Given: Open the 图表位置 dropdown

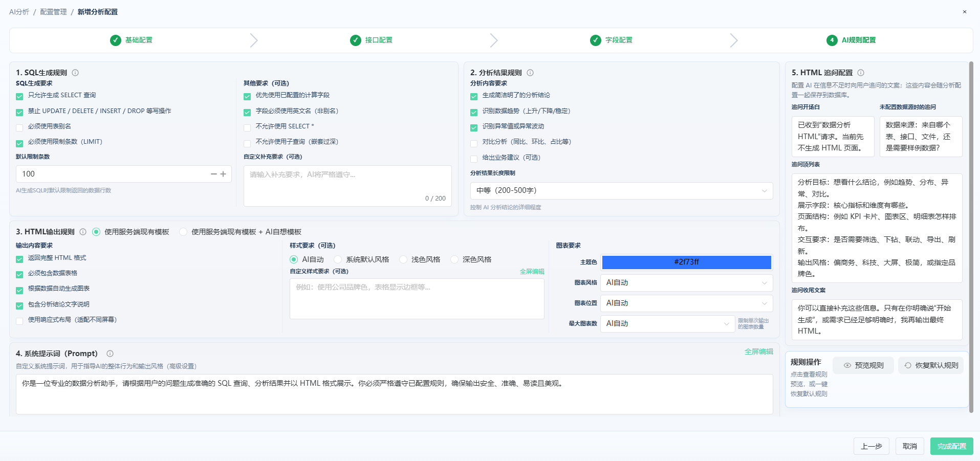Looking at the screenshot, I should [686, 303].
